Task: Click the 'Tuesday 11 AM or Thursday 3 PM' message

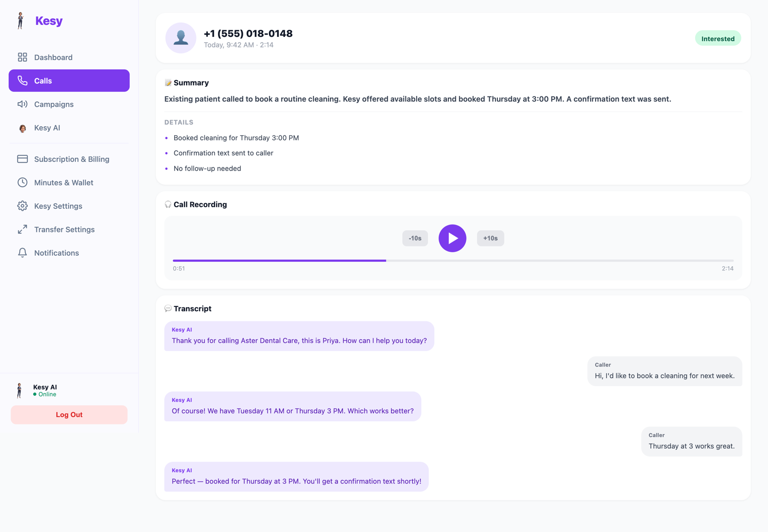Action: point(292,406)
